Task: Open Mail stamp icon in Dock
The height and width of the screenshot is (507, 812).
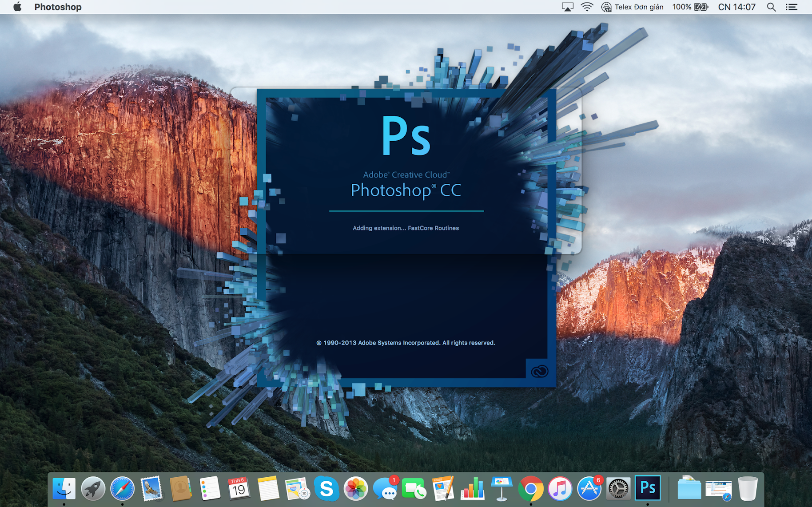Action: pyautogui.click(x=151, y=488)
